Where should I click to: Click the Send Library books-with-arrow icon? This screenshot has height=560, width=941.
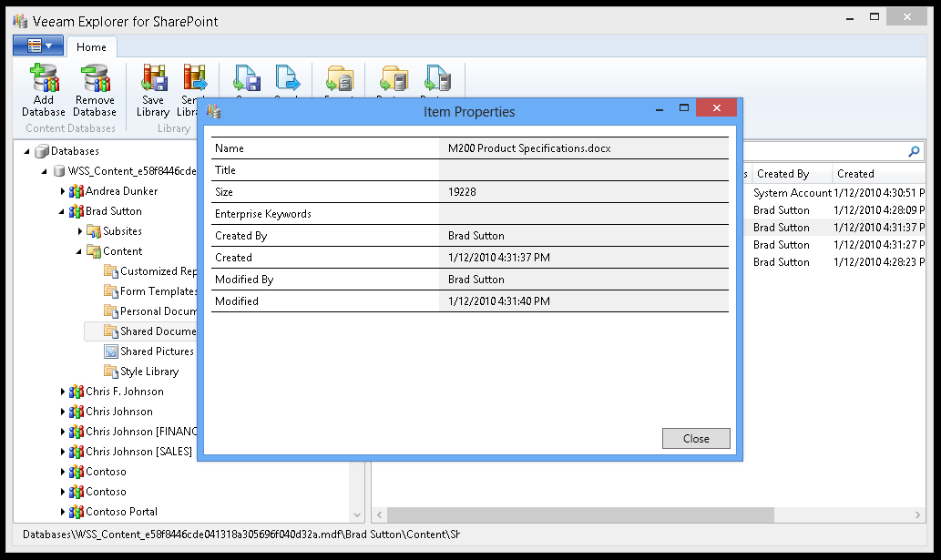point(194,78)
